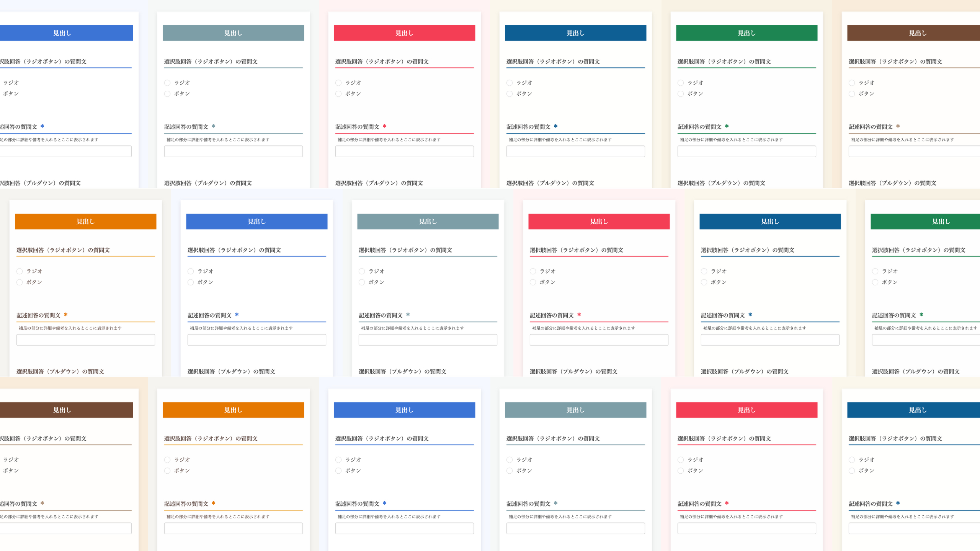This screenshot has height=551, width=980.
Task: Click text input in top-row dark blue form
Action: (x=575, y=152)
